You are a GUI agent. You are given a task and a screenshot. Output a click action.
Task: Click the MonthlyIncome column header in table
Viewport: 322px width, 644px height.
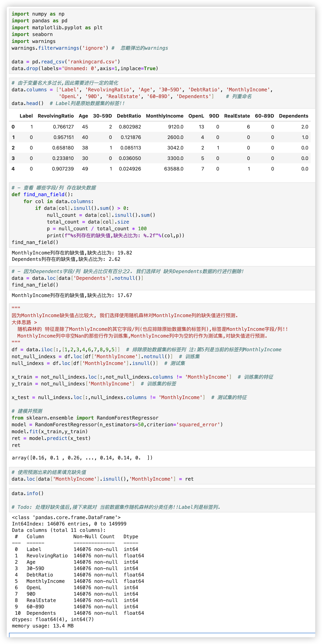pos(164,116)
